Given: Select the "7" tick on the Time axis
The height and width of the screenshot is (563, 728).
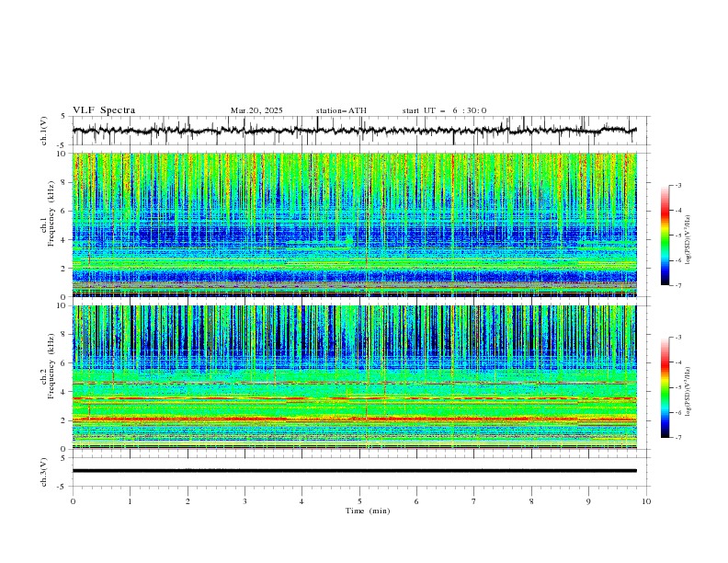Looking at the screenshot, I should 474,501.
